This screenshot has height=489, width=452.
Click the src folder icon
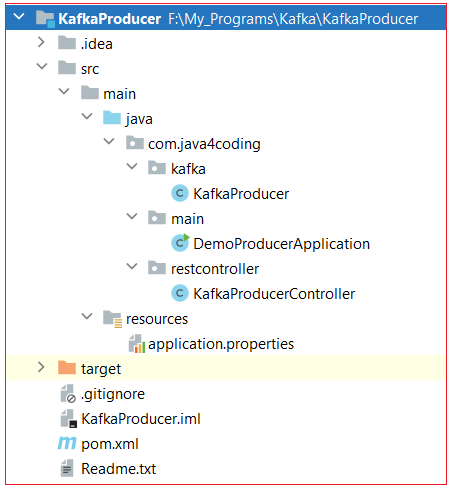67,68
